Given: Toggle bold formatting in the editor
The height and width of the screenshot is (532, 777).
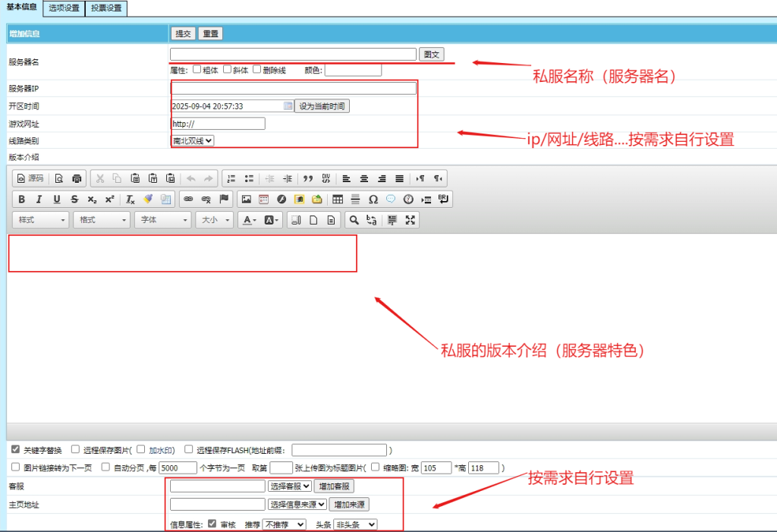Looking at the screenshot, I should (21, 200).
